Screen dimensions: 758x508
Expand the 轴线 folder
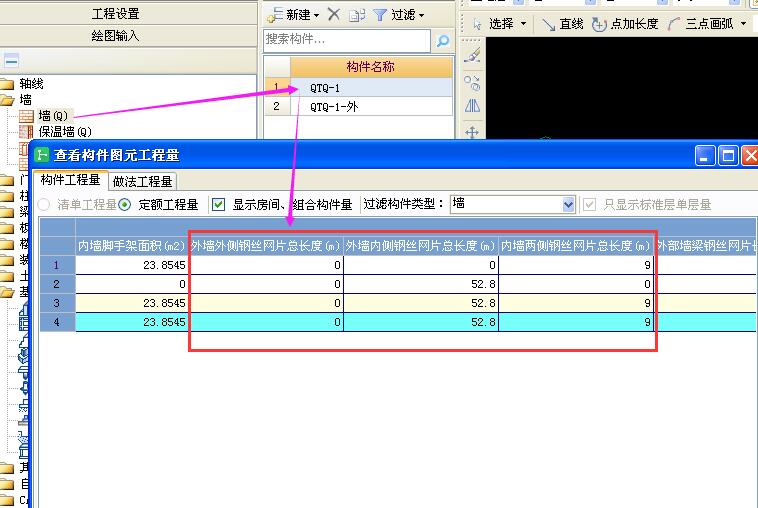pos(7,84)
